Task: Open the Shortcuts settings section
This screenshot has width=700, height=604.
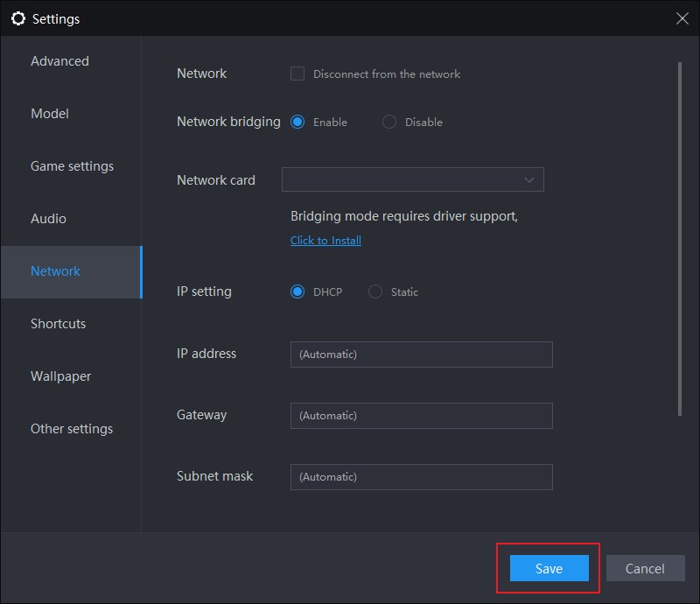Action: 58,324
